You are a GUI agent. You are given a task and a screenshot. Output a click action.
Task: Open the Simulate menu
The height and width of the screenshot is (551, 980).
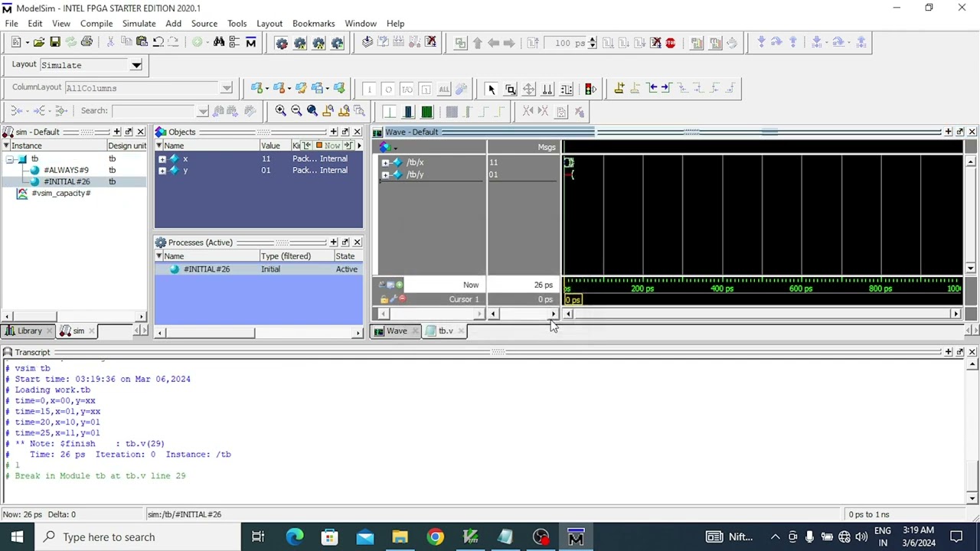pos(139,24)
